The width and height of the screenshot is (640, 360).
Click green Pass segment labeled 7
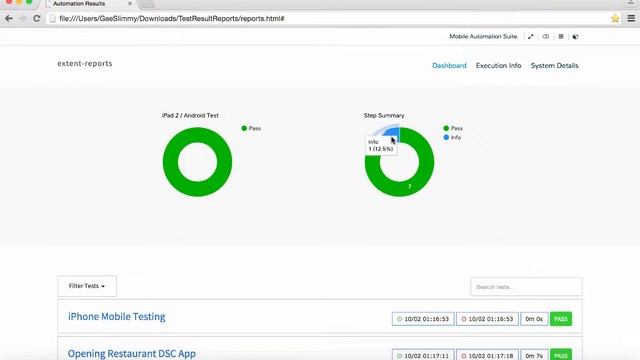[410, 187]
